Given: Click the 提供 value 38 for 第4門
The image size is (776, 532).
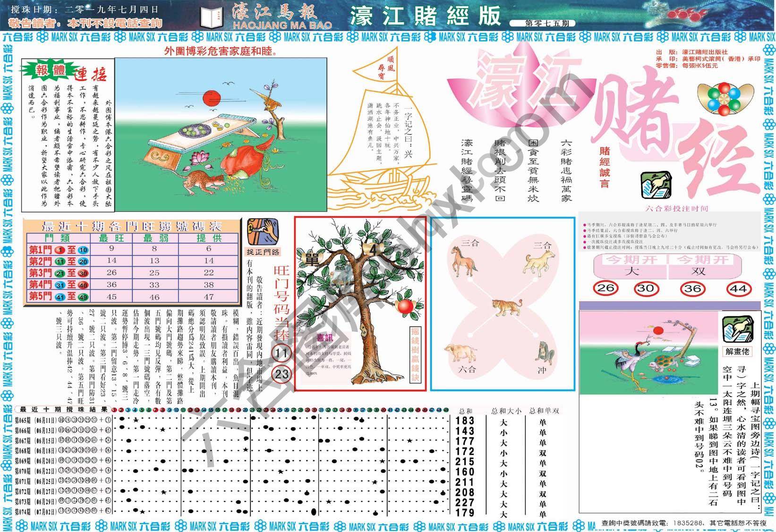Looking at the screenshot, I should (209, 285).
